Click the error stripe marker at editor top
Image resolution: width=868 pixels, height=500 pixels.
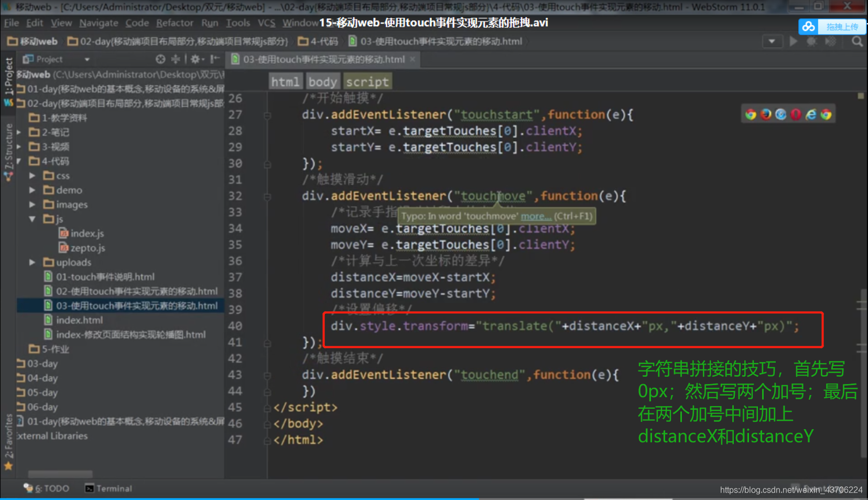(861, 96)
